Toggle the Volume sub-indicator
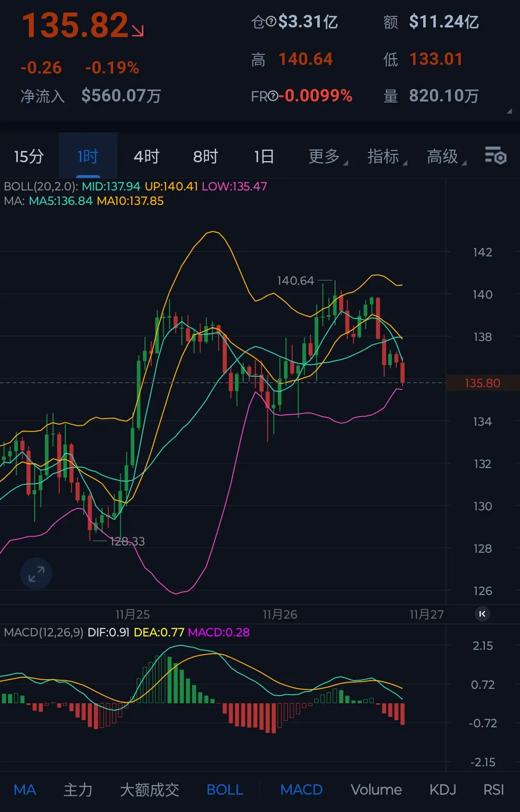This screenshot has width=520, height=812. click(x=376, y=789)
